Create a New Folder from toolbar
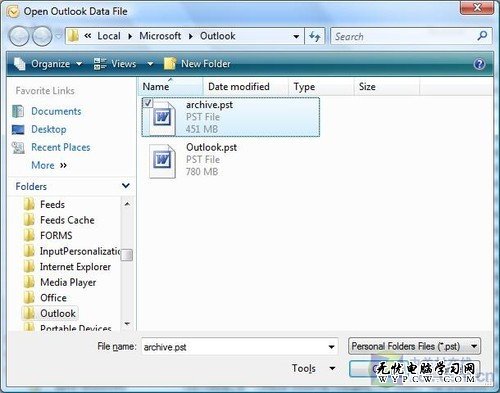The image size is (500, 393). (197, 64)
